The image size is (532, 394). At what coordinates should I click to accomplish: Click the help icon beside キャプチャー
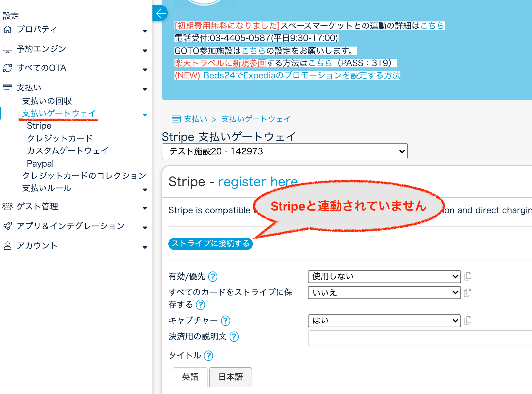tap(226, 321)
